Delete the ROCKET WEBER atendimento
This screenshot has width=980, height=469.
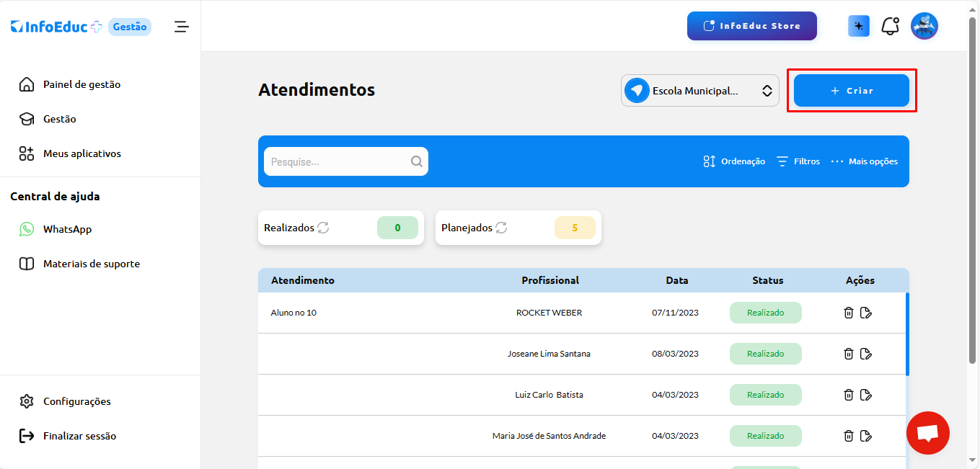click(849, 313)
